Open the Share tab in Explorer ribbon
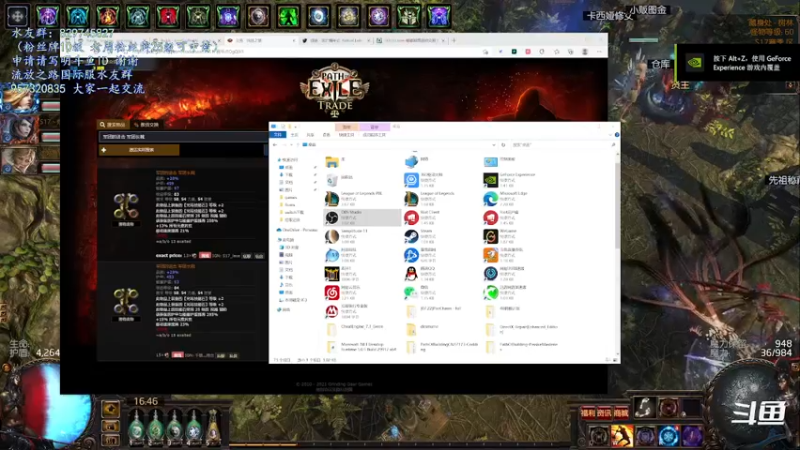Image resolution: width=800 pixels, height=450 pixels. (x=310, y=135)
